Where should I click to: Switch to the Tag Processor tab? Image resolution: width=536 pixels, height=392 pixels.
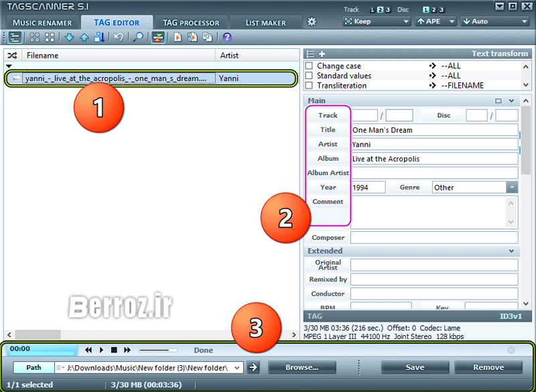coord(191,23)
